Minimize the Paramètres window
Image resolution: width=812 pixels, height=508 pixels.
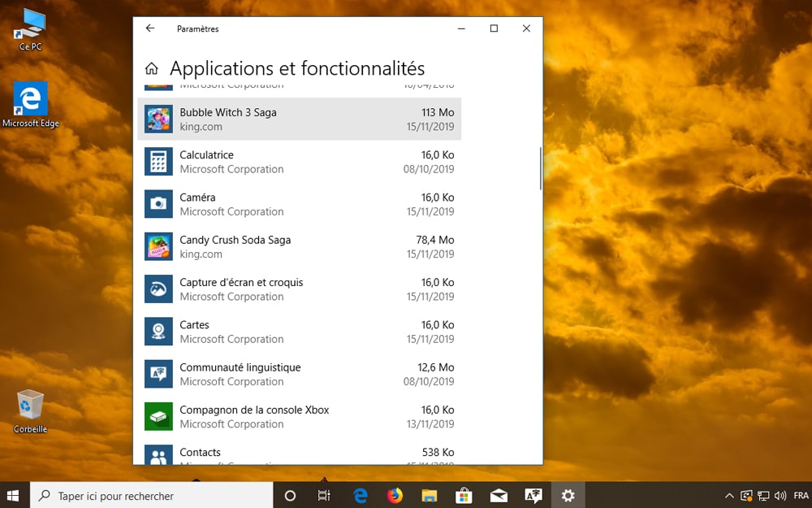tap(461, 28)
